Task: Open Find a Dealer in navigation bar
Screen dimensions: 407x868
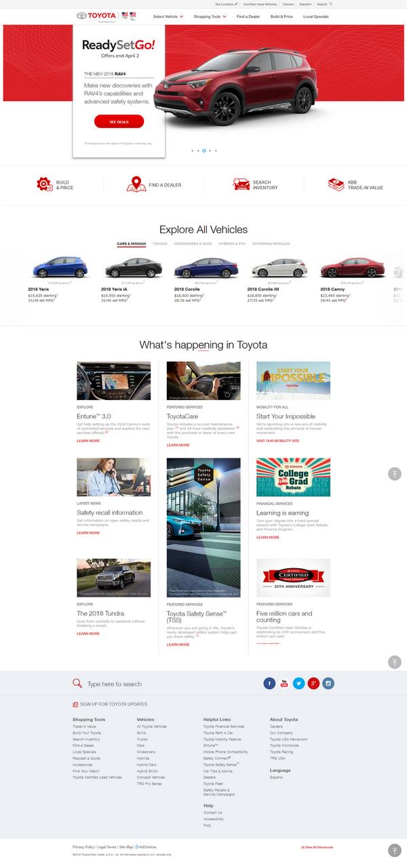Action: click(x=248, y=16)
